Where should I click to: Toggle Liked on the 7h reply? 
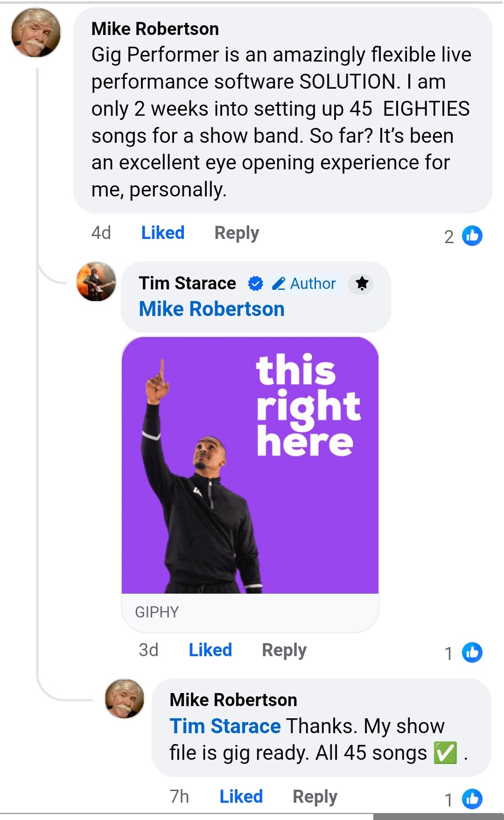(241, 796)
